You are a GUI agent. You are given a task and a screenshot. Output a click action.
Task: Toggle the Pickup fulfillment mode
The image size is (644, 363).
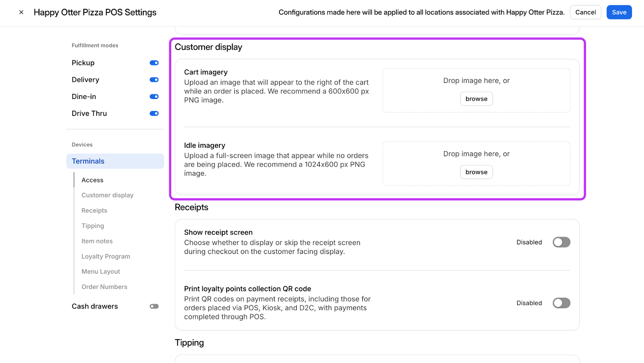click(154, 63)
